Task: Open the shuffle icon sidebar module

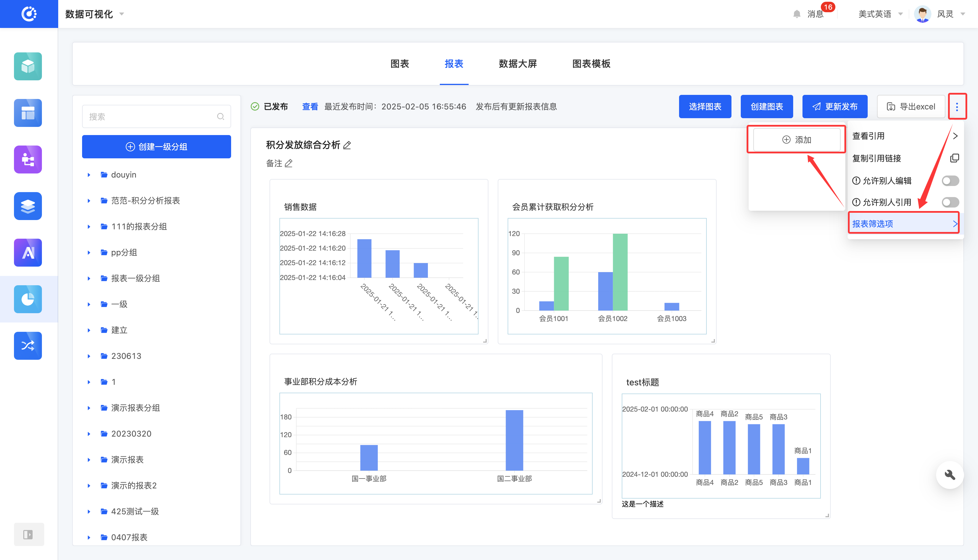Action: pyautogui.click(x=28, y=346)
